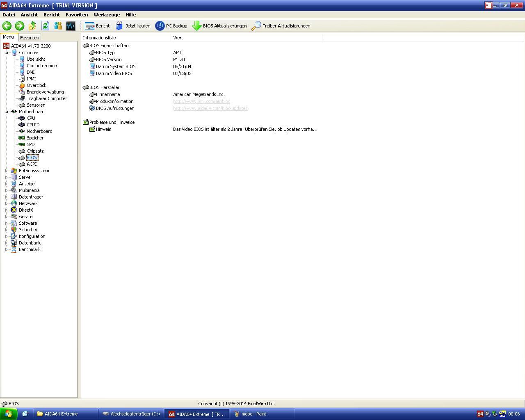
Task: Click the Geräte node icon
Action: pyautogui.click(x=14, y=217)
